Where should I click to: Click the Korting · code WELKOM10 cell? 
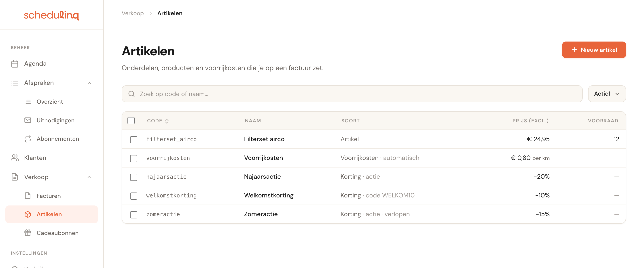click(x=377, y=195)
